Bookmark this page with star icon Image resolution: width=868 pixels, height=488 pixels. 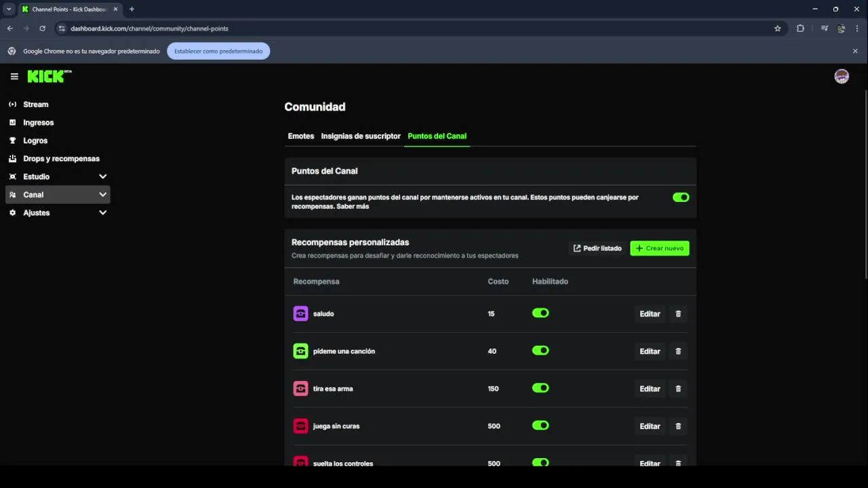[778, 28]
